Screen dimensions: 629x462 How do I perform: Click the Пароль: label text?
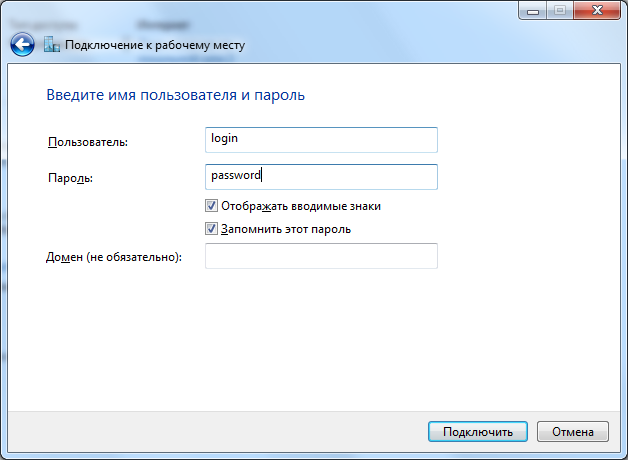70,178
